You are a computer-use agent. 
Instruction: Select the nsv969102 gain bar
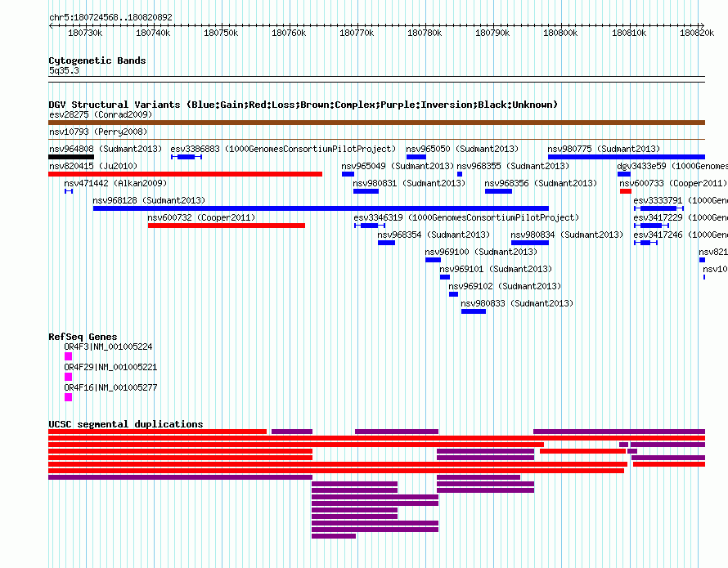coord(454,294)
